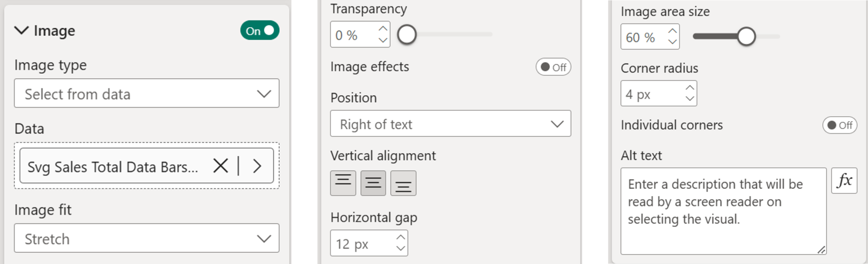
Task: Turn on Individual corners toggle
Action: point(840,125)
